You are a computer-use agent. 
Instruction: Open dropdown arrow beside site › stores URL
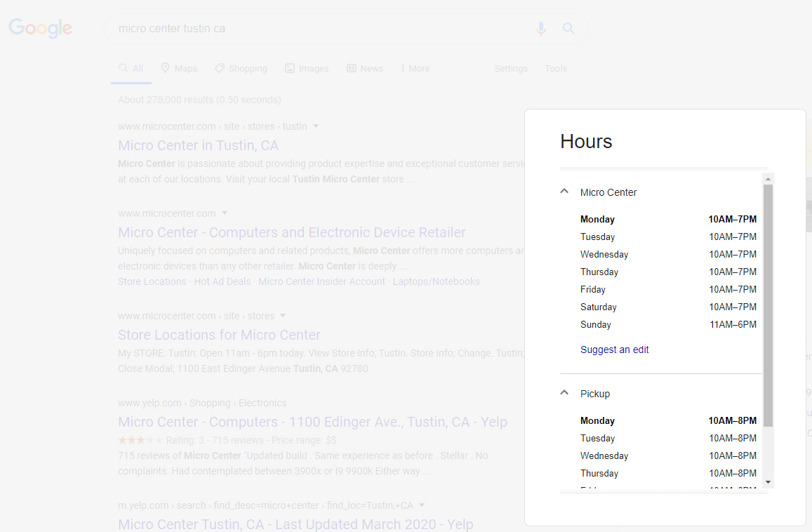click(283, 316)
